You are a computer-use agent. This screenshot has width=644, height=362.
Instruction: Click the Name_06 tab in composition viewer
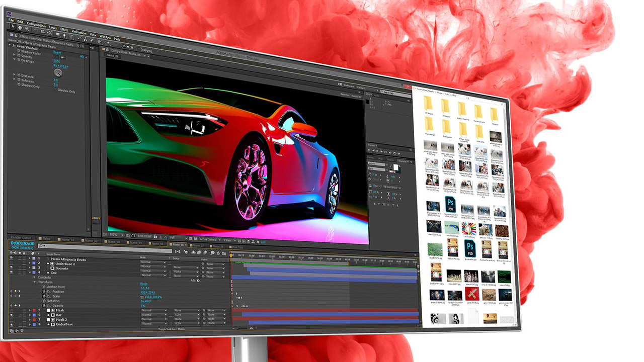113,56
